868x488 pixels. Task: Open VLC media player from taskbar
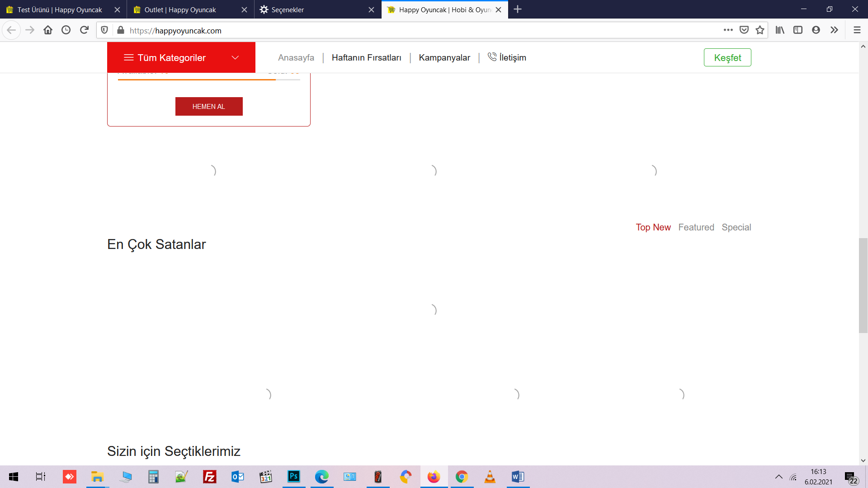tap(490, 477)
